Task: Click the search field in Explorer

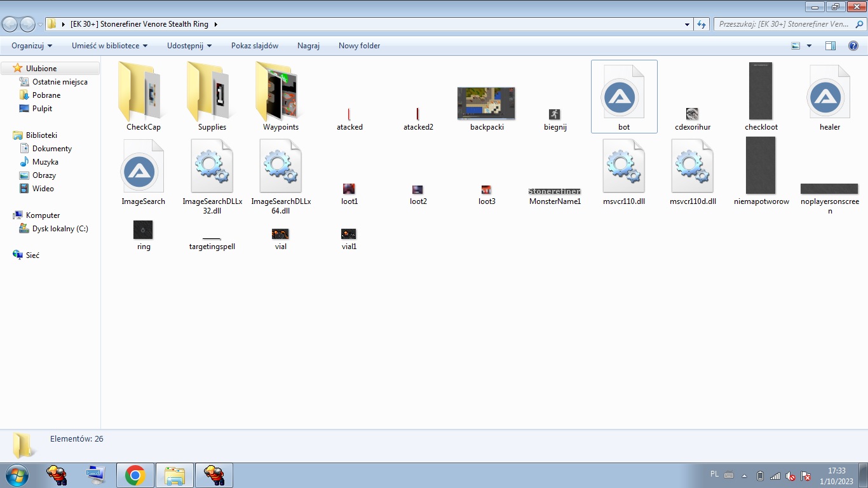Action: click(785, 24)
